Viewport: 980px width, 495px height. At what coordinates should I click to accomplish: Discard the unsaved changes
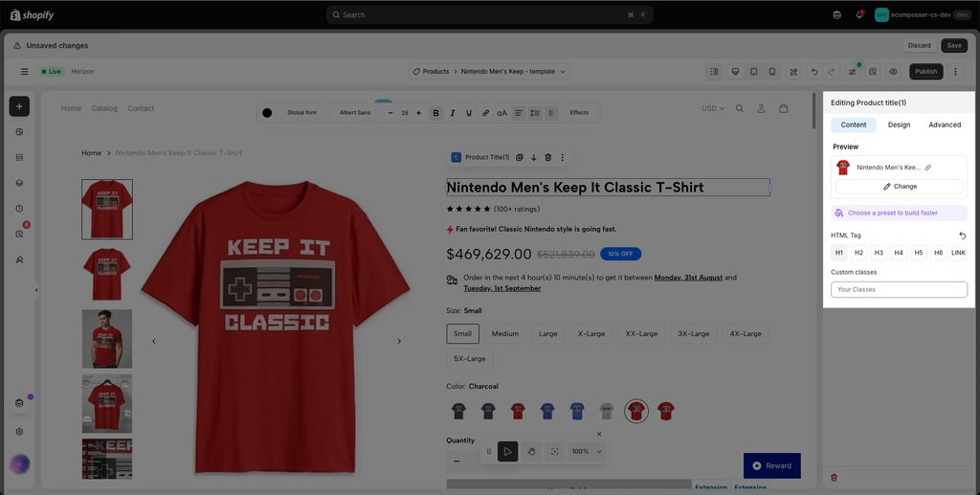[919, 46]
